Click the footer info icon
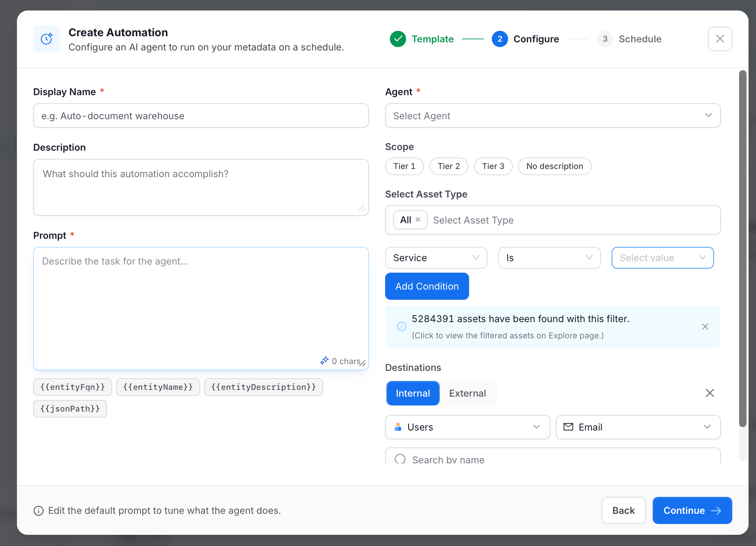 [x=39, y=510]
